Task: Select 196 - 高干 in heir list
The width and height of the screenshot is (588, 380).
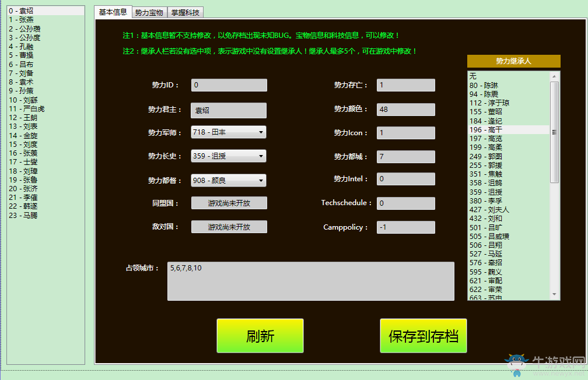Action: pyautogui.click(x=509, y=129)
